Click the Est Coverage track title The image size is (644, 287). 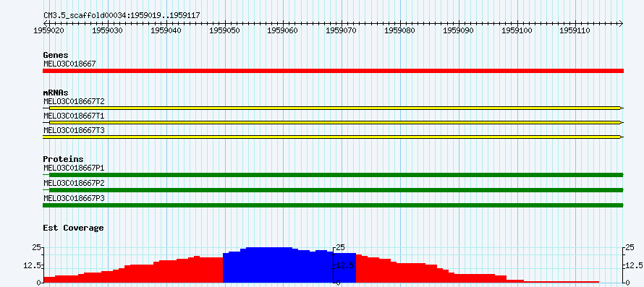(74, 228)
